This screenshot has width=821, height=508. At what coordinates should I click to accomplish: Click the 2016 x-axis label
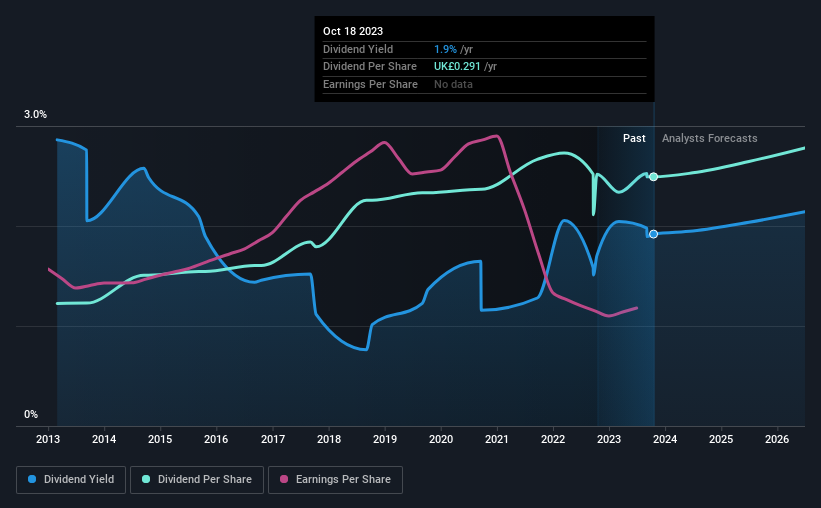pos(216,439)
